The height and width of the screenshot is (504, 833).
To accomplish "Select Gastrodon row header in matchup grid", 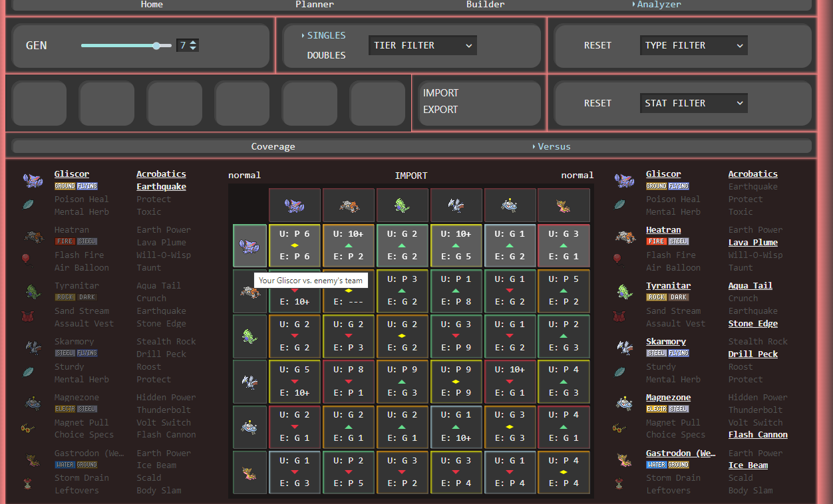I will (x=250, y=472).
